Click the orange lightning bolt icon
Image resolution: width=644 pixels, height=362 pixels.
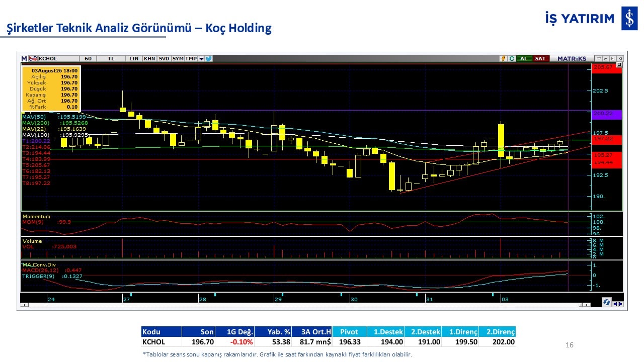503,58
